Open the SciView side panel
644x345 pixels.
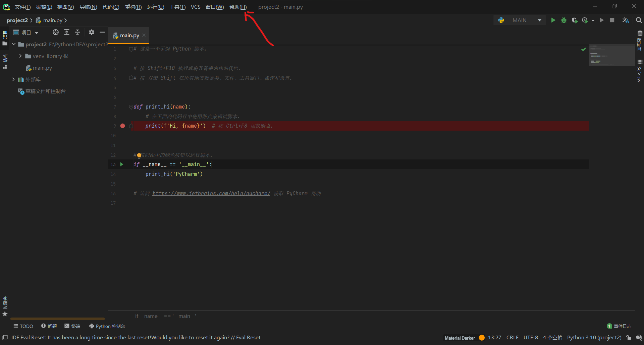pos(639,71)
